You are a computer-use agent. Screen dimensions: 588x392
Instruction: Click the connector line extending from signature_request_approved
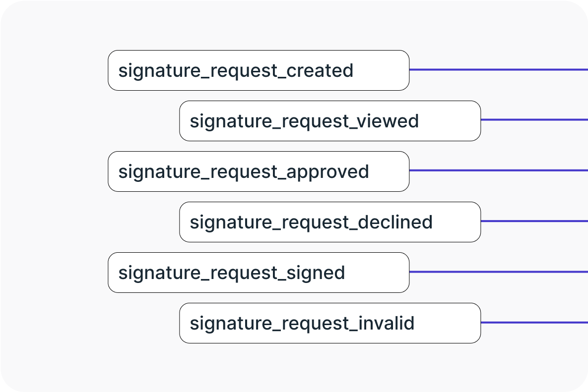(499, 170)
